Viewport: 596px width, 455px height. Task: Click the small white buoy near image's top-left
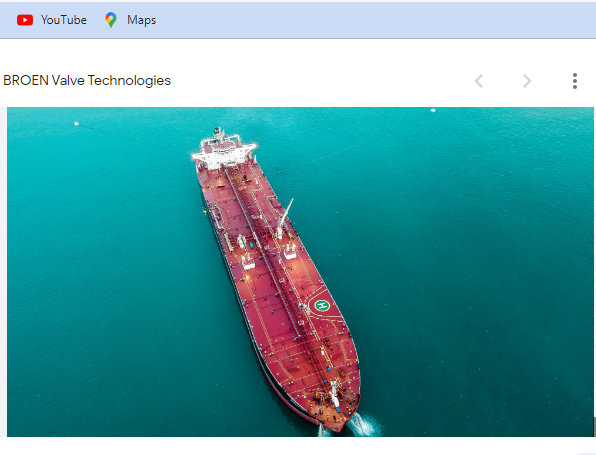coord(76,124)
